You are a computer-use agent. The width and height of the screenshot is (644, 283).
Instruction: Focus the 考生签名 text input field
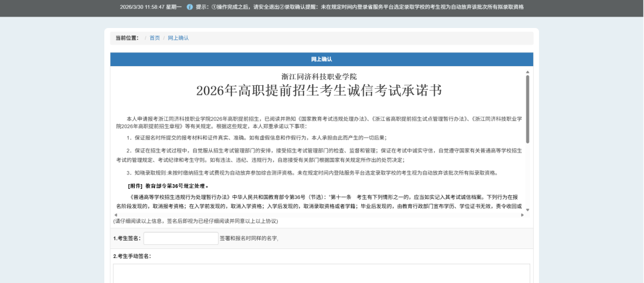coord(181,238)
